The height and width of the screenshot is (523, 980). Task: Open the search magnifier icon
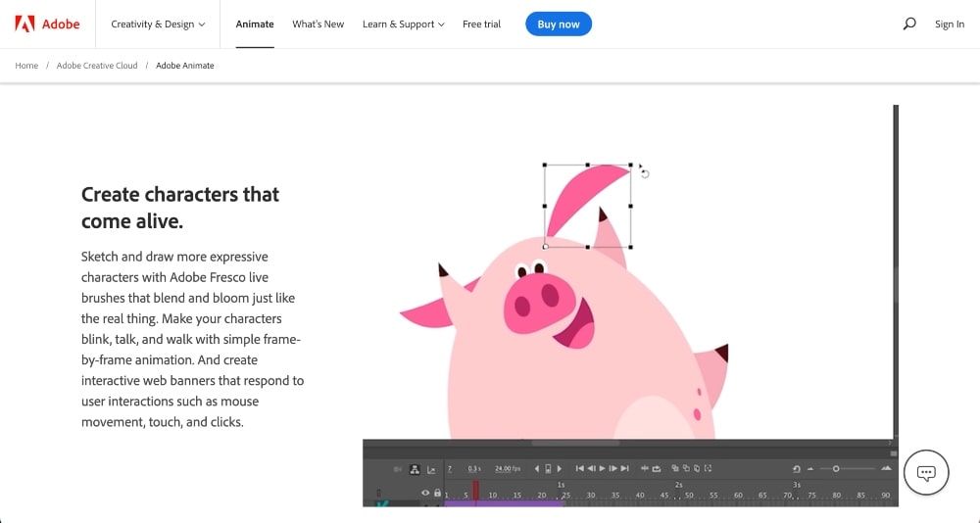[x=909, y=24]
